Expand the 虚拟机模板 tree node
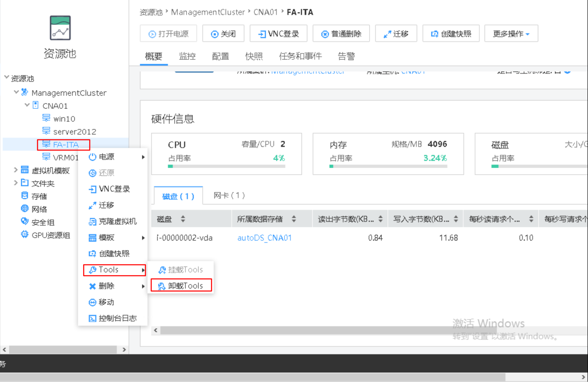The image size is (588, 382). pyautogui.click(x=15, y=170)
